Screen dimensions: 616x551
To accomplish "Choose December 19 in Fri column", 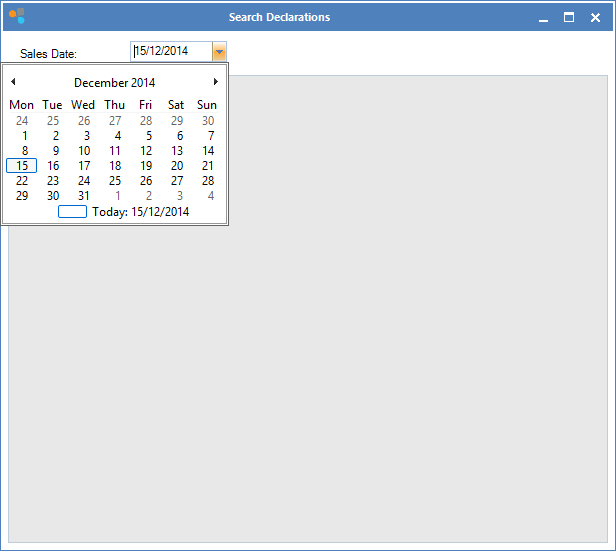I will [x=146, y=166].
